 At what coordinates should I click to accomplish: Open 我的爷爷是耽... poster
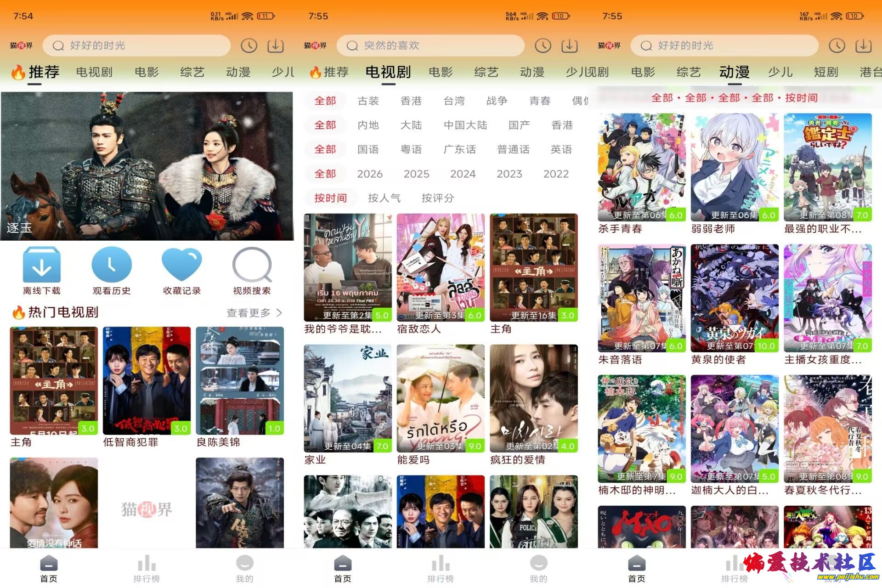pos(348,267)
